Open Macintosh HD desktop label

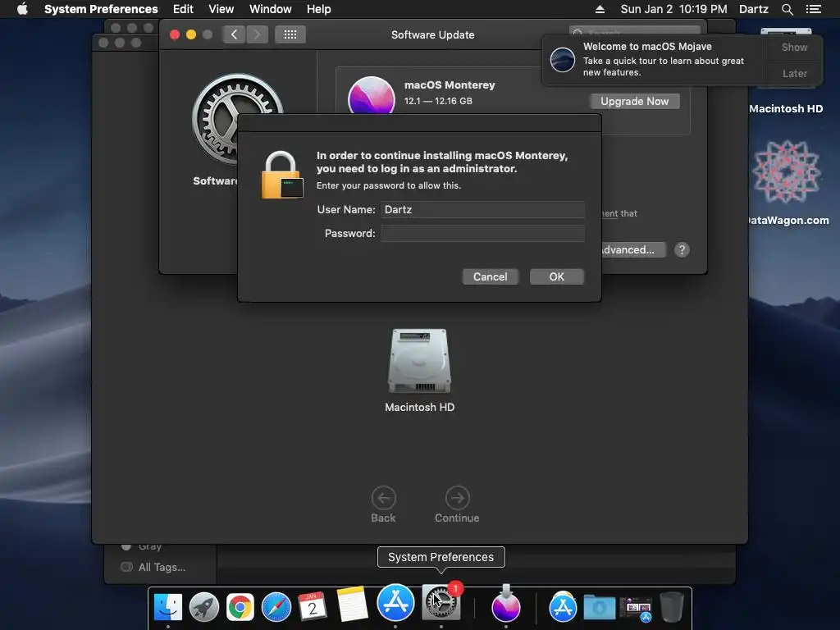click(x=786, y=109)
